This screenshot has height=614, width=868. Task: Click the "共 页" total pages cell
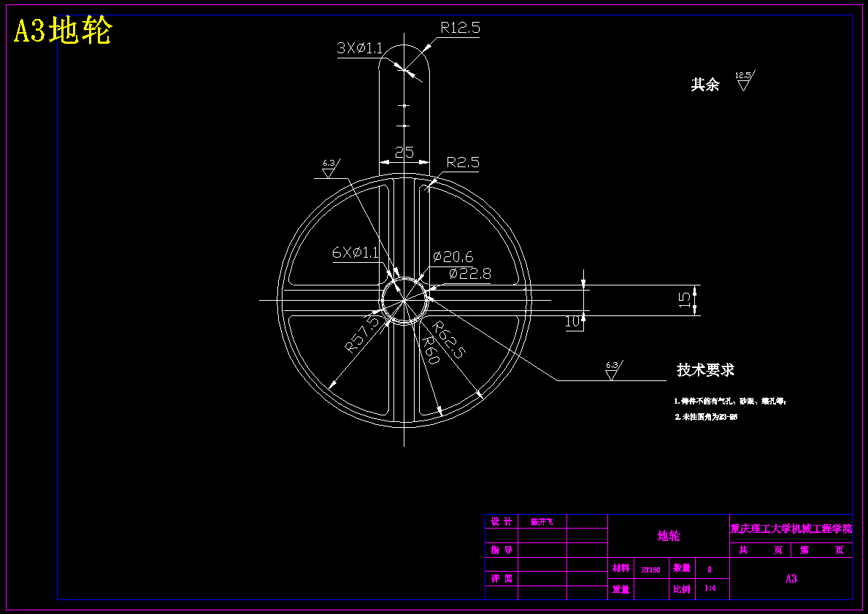tap(761, 550)
